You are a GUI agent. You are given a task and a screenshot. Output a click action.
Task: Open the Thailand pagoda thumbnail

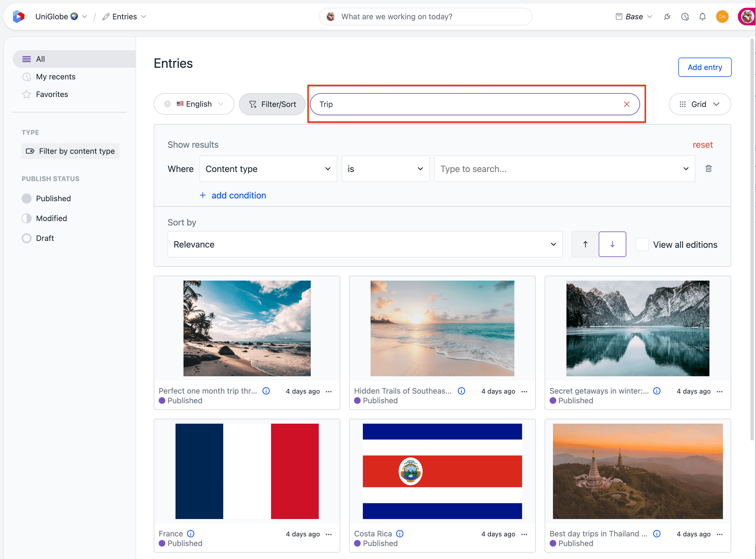(638, 471)
